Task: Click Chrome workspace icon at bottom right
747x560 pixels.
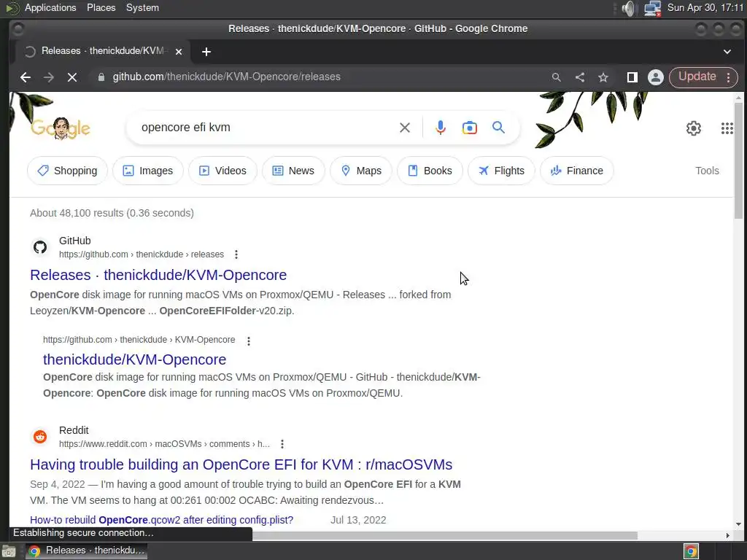Action: click(x=691, y=551)
